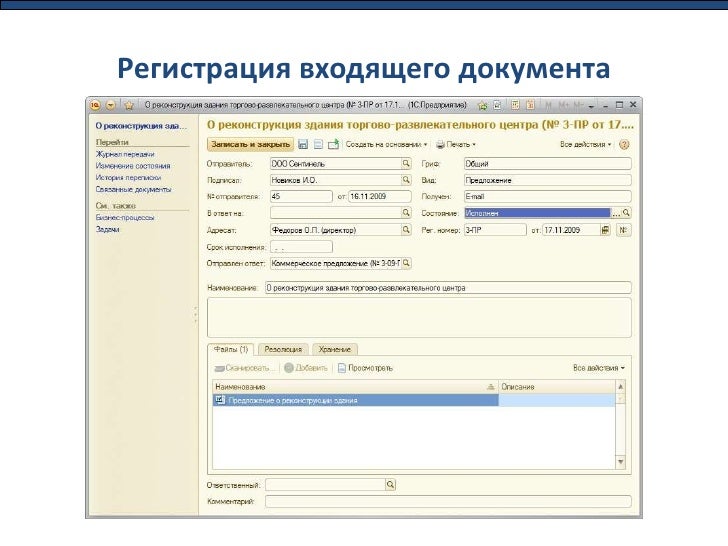Open lookup for Адресат field
728x546 pixels.
tap(406, 230)
